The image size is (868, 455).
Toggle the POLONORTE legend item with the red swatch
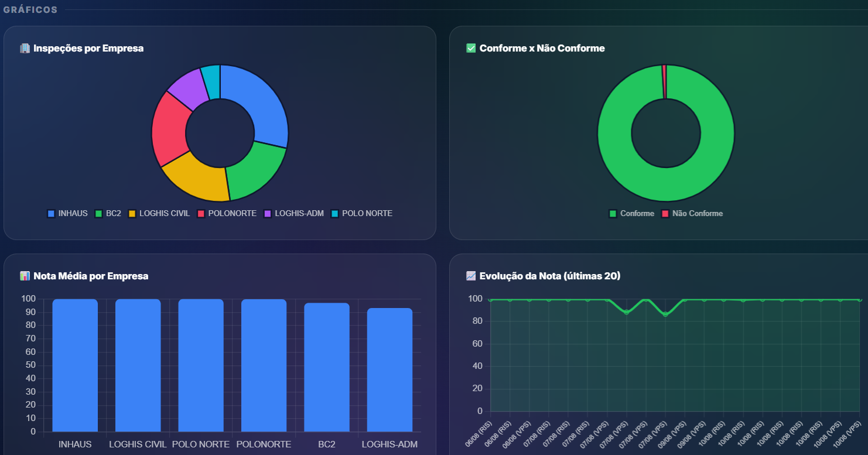tap(227, 214)
